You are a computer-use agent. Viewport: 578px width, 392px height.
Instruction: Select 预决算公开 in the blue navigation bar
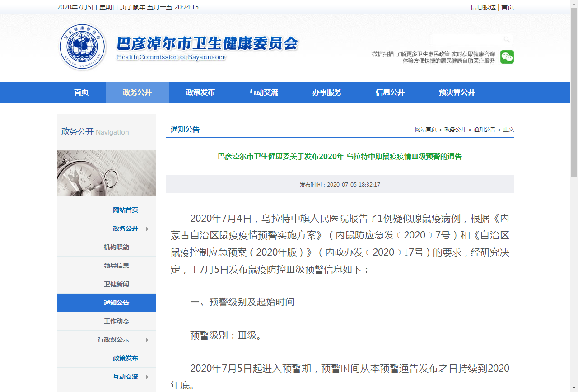point(457,92)
